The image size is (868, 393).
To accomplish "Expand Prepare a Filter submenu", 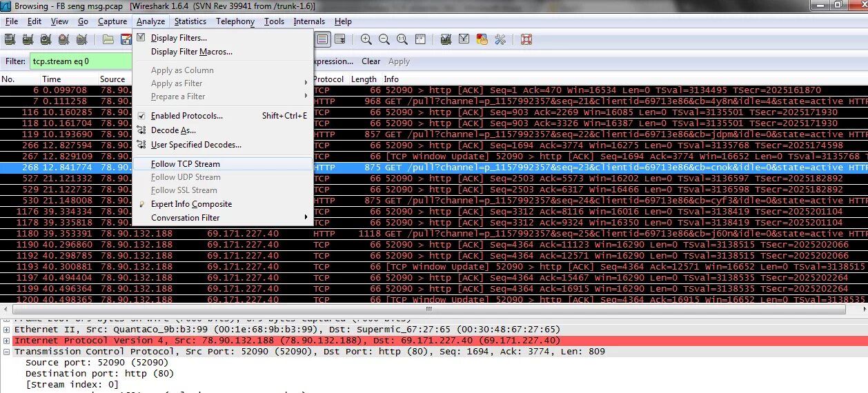I will click(223, 97).
